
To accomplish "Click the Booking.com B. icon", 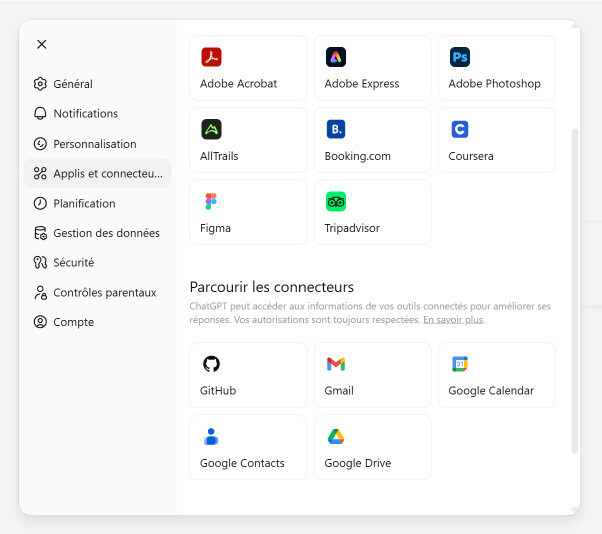I will pos(336,129).
